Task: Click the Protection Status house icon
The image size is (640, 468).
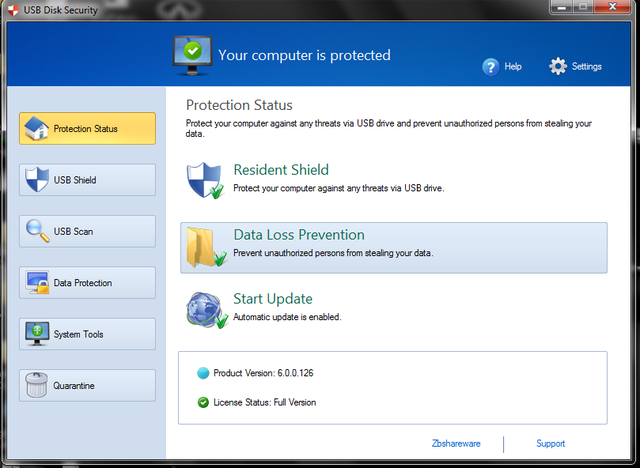Action: (x=36, y=128)
